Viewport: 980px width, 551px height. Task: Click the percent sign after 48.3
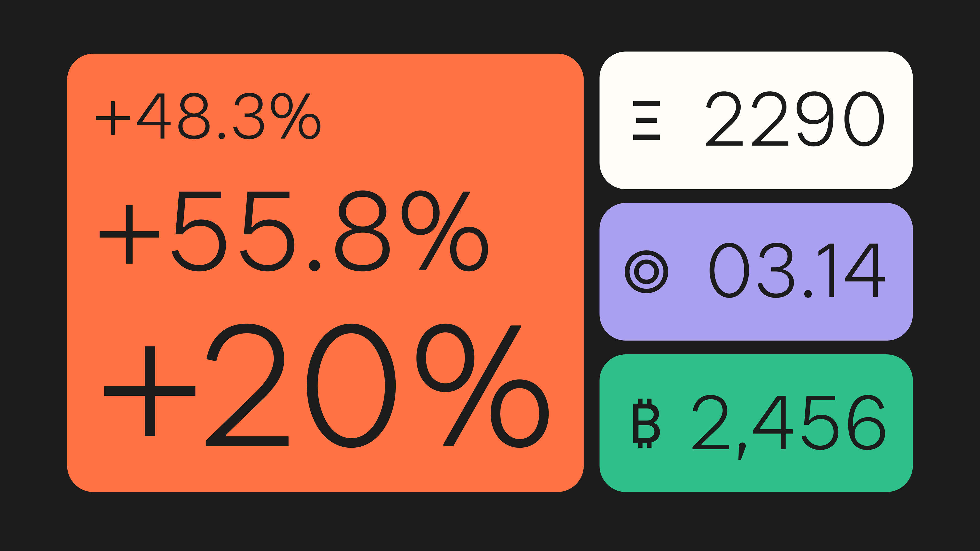pos(296,116)
